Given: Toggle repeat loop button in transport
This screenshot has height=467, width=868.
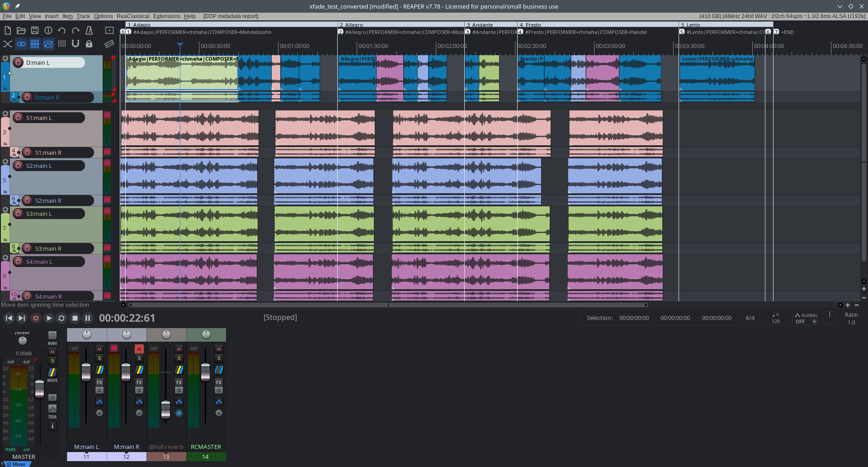Looking at the screenshot, I should tap(61, 318).
